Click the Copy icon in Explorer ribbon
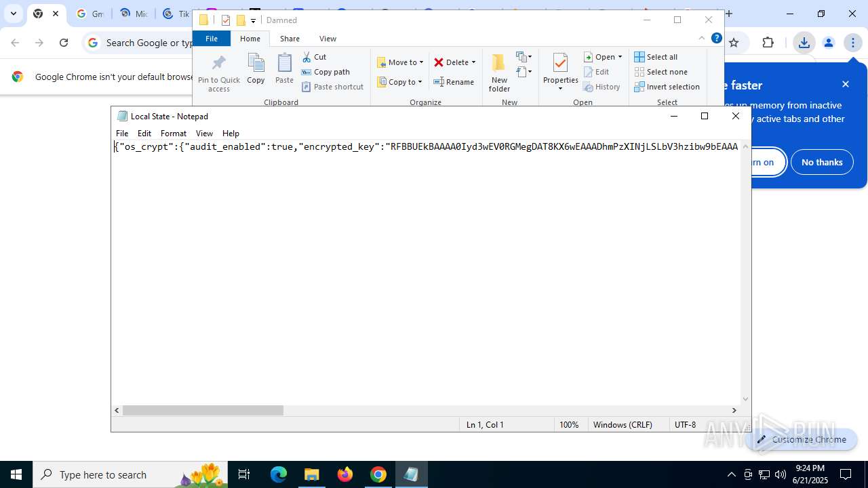Viewport: 868px width, 488px height. pyautogui.click(x=256, y=68)
